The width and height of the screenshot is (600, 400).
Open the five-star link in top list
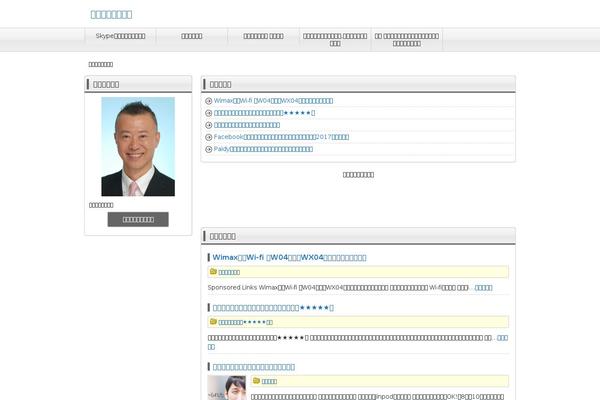264,113
